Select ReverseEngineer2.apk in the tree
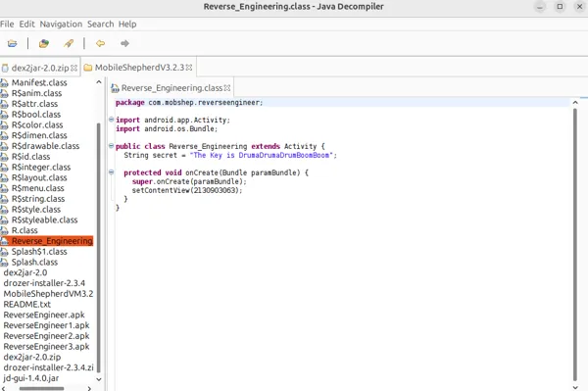Viewport: 588px width, 391px height. 46,336
